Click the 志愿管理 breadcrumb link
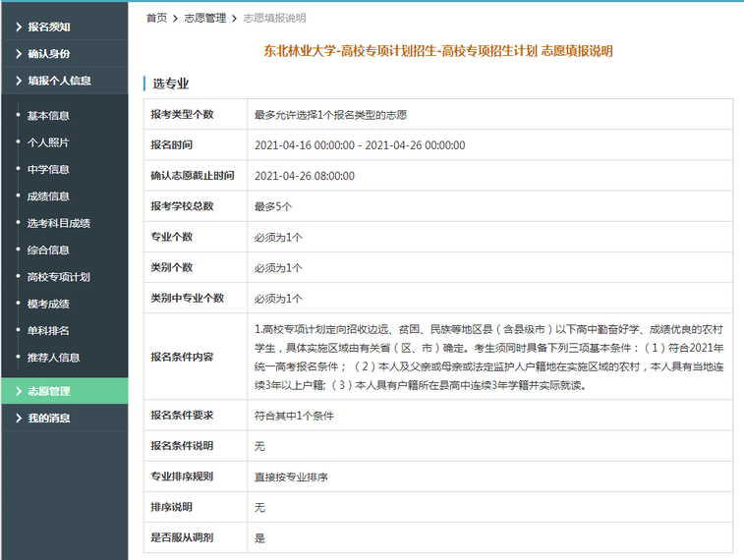Image resolution: width=744 pixels, height=560 pixels. tap(205, 18)
